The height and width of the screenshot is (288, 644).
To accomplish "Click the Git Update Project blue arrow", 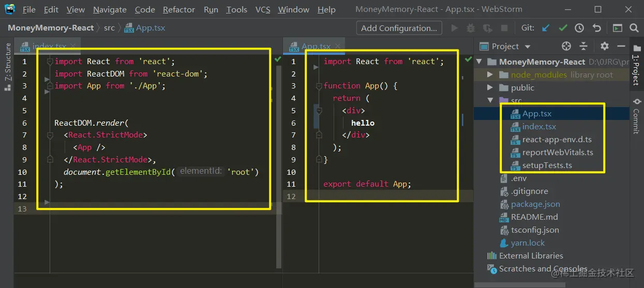I will tap(546, 28).
